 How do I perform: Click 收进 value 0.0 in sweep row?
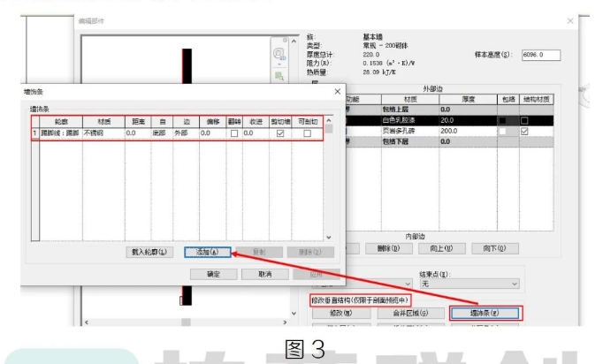256,133
